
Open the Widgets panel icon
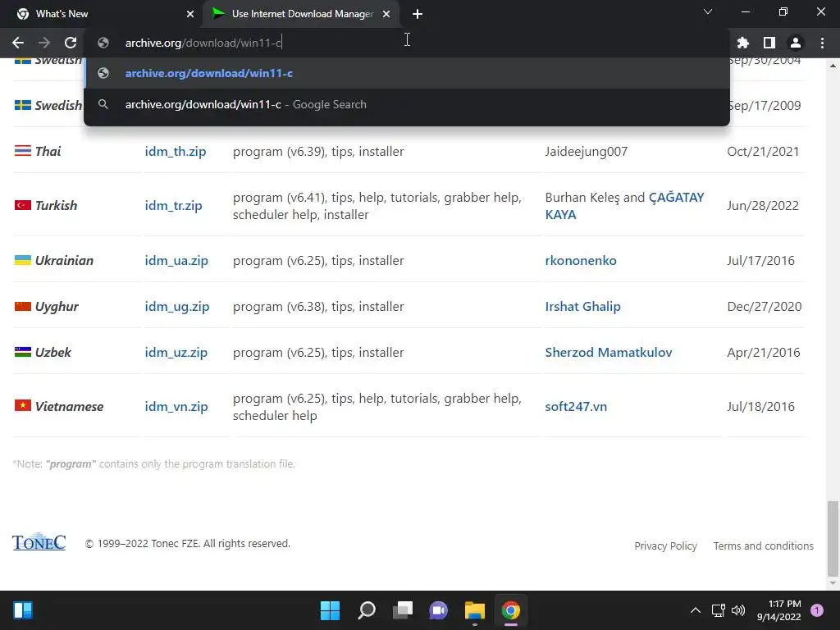[22, 610]
